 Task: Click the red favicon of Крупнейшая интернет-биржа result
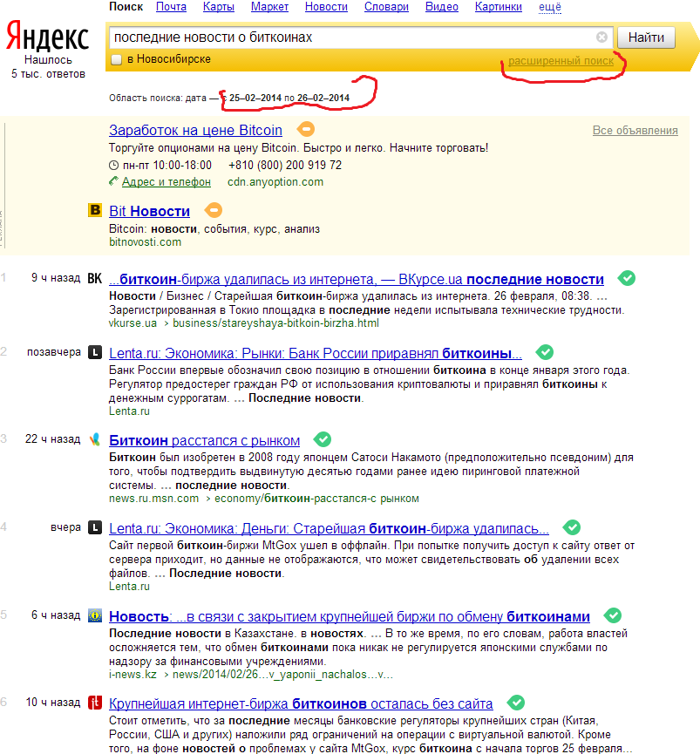pyautogui.click(x=95, y=703)
